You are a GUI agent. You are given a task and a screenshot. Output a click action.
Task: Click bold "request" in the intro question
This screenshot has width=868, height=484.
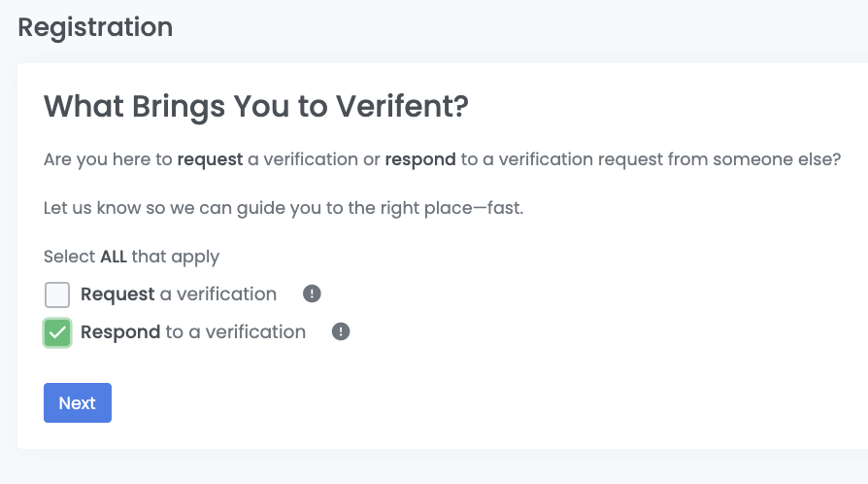pyautogui.click(x=210, y=158)
